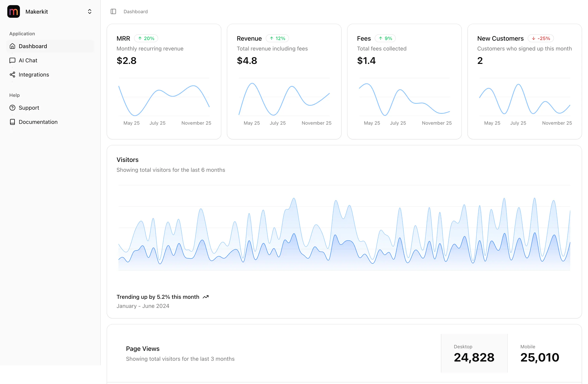
Task: Toggle the sidebar panel icon
Action: tap(113, 12)
